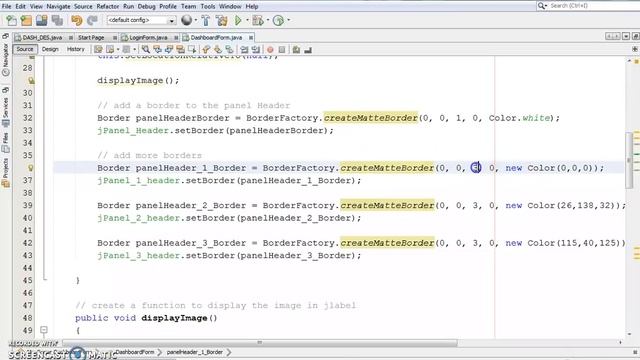This screenshot has width=640, height=360.
Task: Switch to the DASH_DES.java tab
Action: 42,38
